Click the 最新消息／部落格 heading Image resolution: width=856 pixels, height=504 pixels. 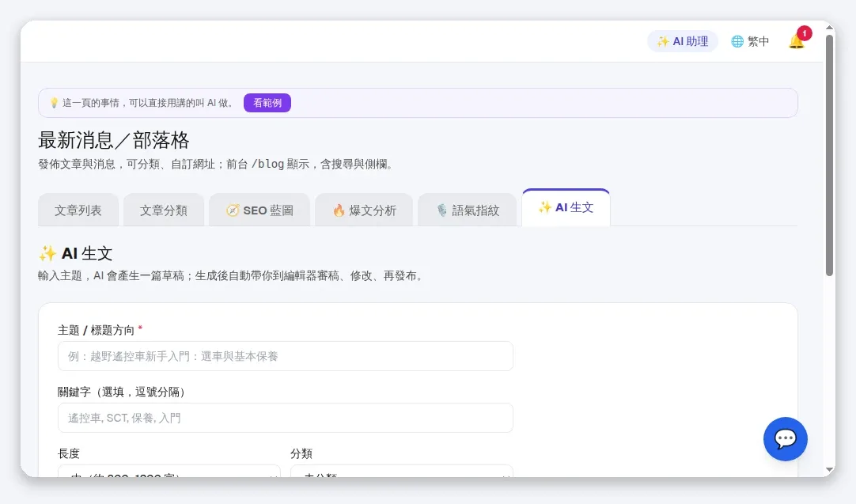click(114, 140)
